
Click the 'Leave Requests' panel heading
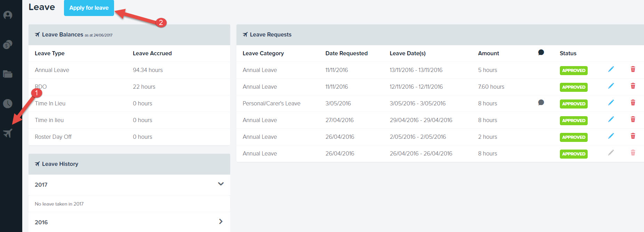click(271, 34)
